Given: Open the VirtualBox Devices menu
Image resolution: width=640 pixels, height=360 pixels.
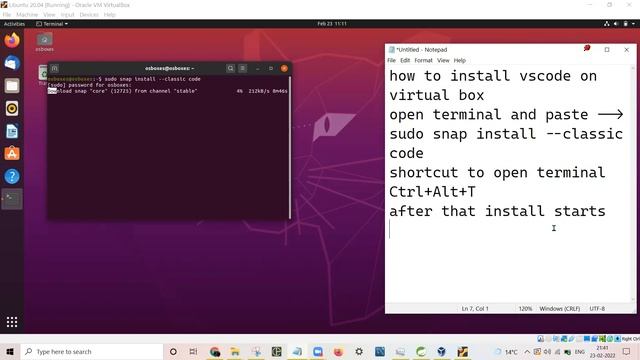Looking at the screenshot, I should (89, 15).
